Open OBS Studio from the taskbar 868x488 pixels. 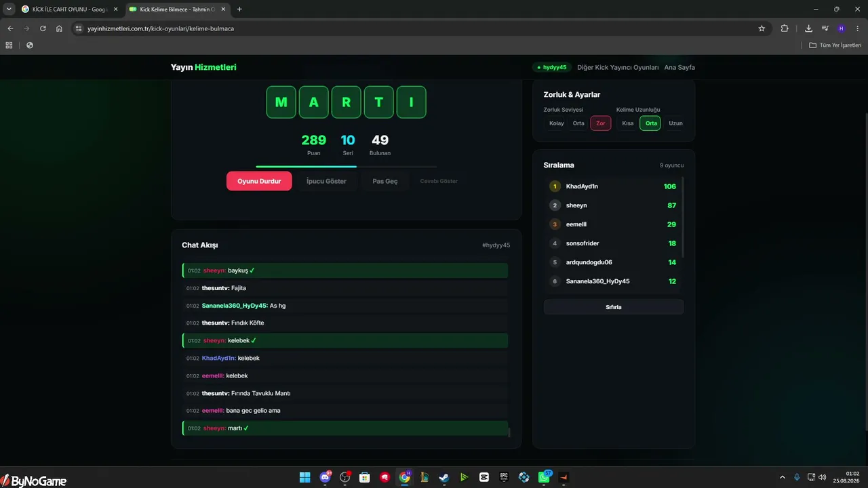click(x=344, y=477)
